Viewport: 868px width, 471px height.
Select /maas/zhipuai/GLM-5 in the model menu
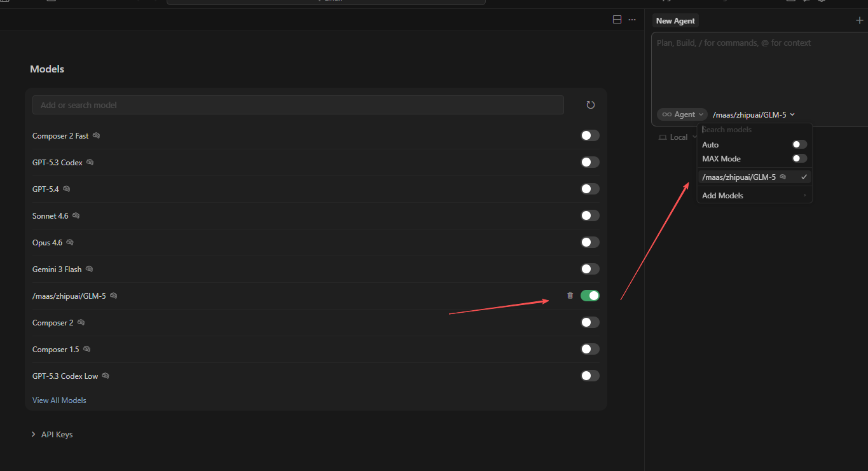pos(754,177)
